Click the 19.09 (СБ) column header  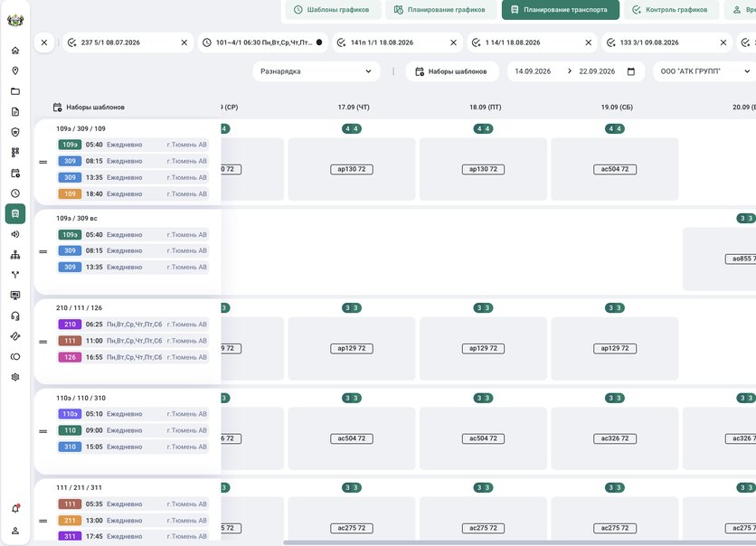(617, 107)
